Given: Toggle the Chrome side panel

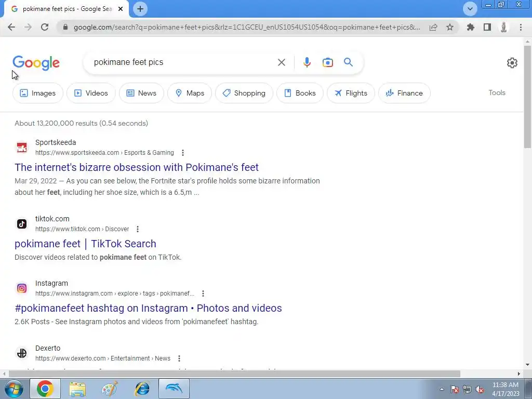Looking at the screenshot, I should point(487,27).
